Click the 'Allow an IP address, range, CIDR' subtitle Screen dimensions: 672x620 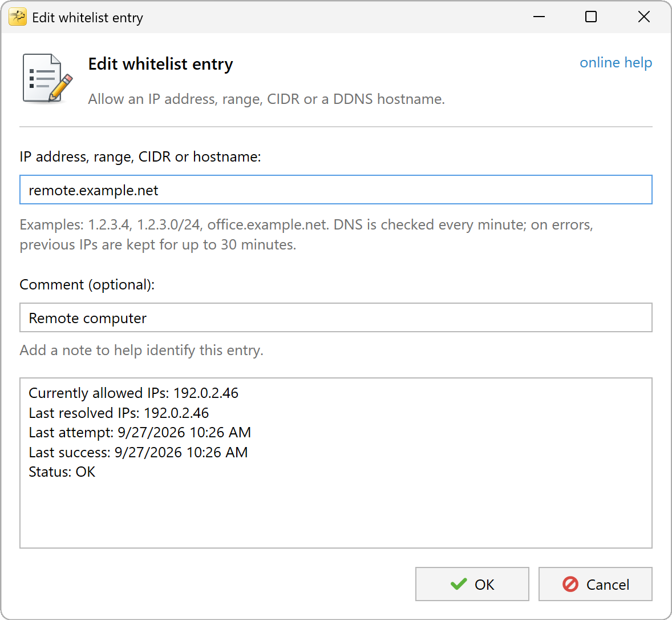tap(266, 99)
